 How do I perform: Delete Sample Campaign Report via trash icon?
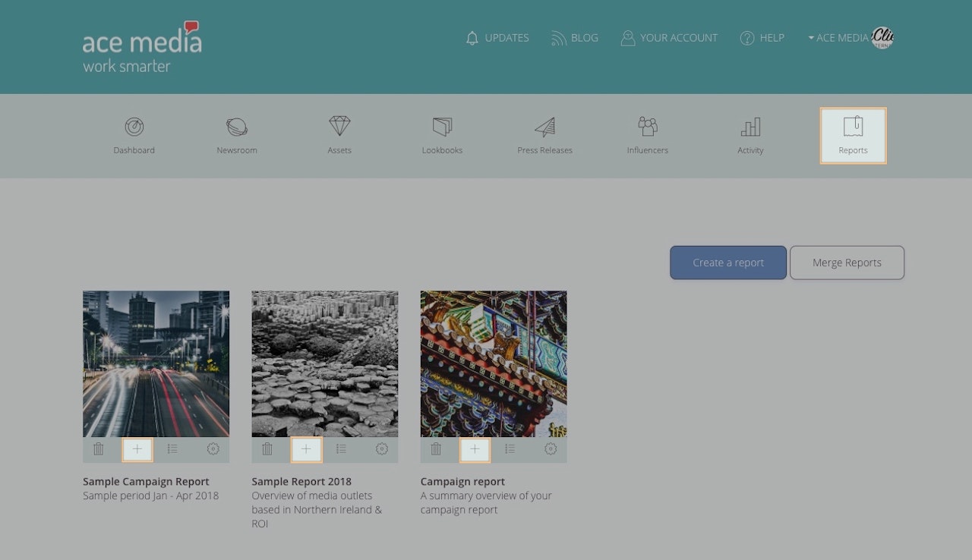click(99, 449)
